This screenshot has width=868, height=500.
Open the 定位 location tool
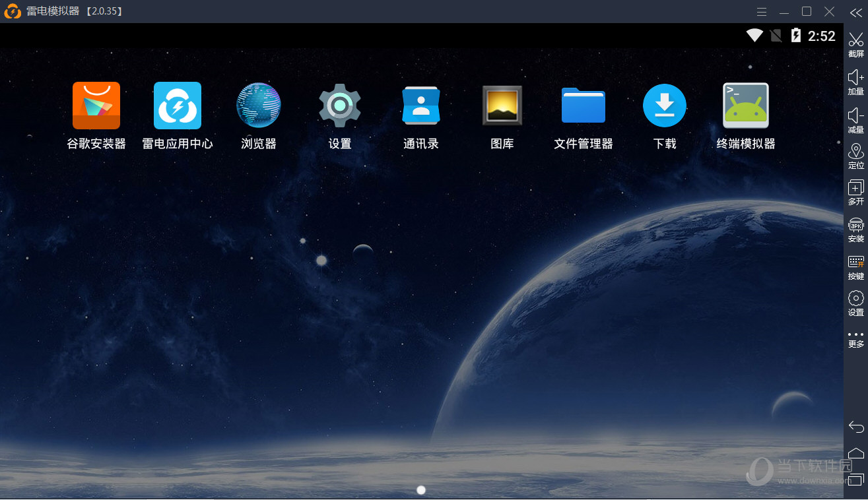(856, 156)
